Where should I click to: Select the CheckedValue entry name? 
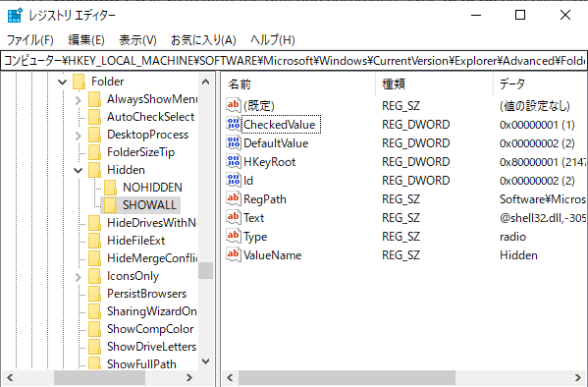[x=280, y=124]
